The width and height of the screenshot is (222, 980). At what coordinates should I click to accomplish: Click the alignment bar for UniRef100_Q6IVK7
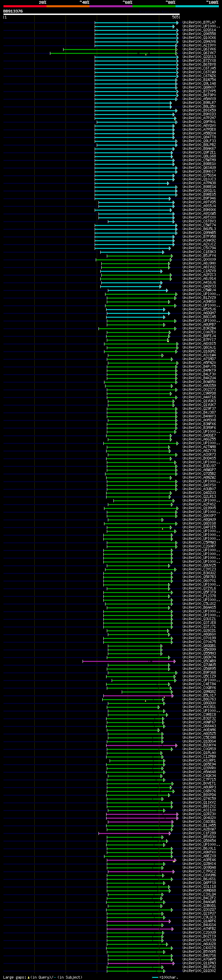tap(113, 53)
